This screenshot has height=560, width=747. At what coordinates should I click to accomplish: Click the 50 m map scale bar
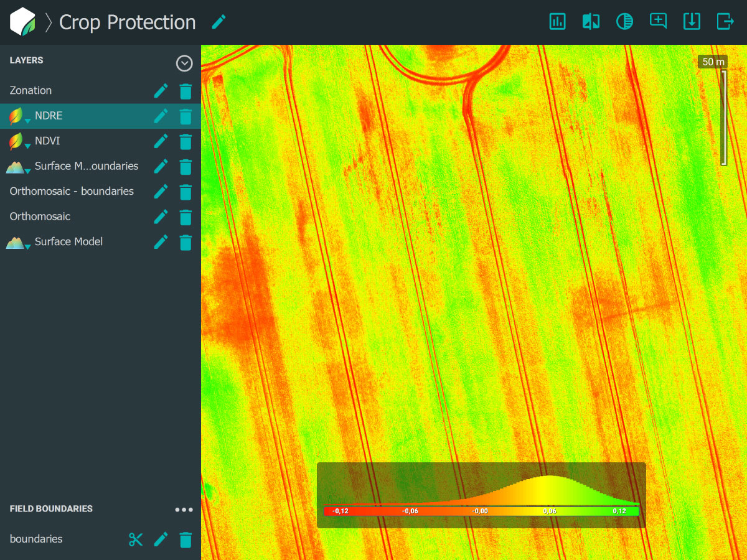pos(723,118)
